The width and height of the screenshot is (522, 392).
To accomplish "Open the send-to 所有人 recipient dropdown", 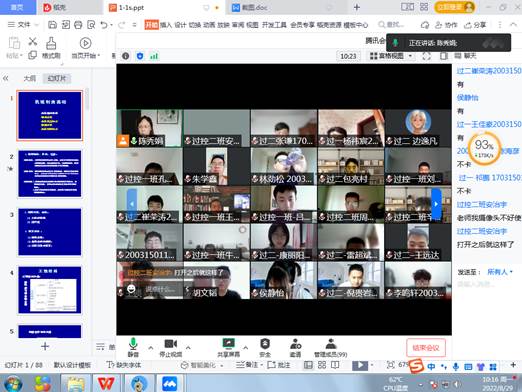I will pos(500,272).
